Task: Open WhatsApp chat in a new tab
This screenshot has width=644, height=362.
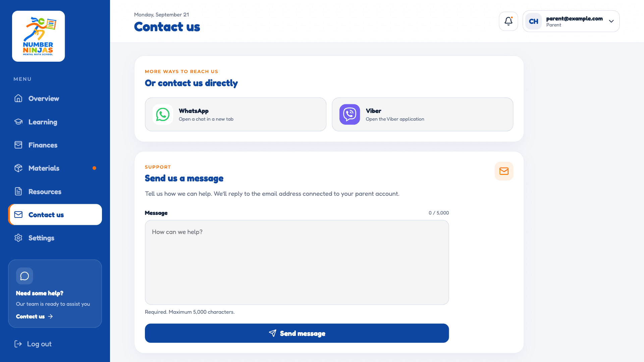Action: [235, 114]
